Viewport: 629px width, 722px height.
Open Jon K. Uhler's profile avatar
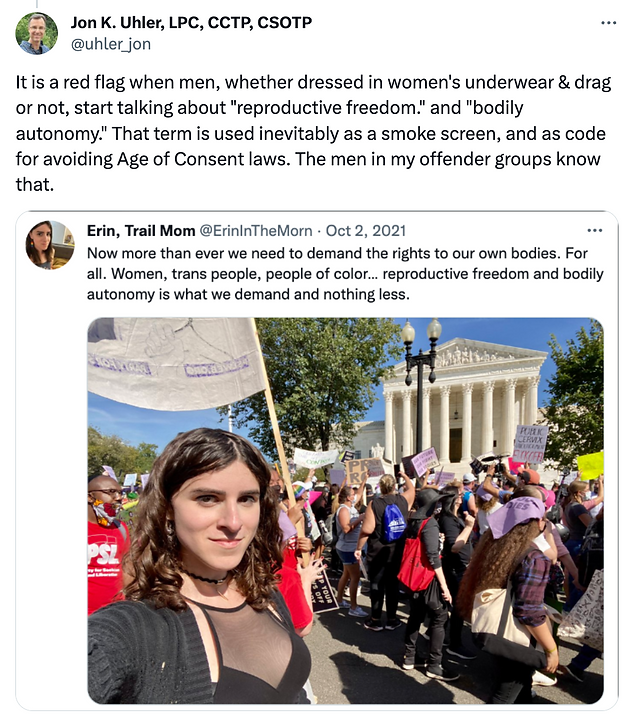pyautogui.click(x=36, y=33)
